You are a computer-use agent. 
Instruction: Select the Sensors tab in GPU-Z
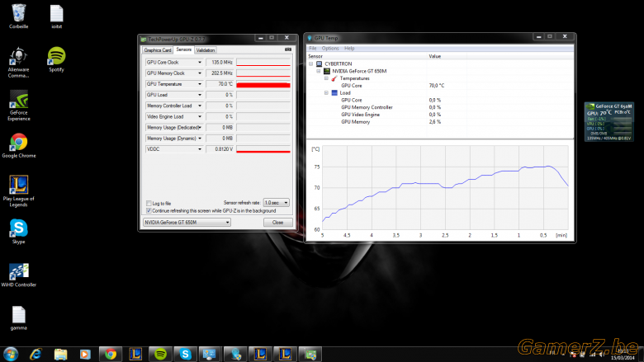(183, 49)
